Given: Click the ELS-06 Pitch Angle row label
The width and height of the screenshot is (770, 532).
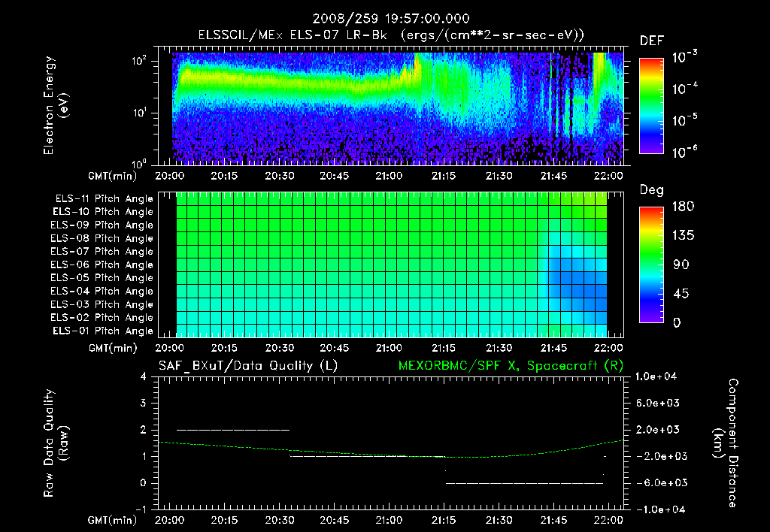Looking at the screenshot, I should [102, 265].
